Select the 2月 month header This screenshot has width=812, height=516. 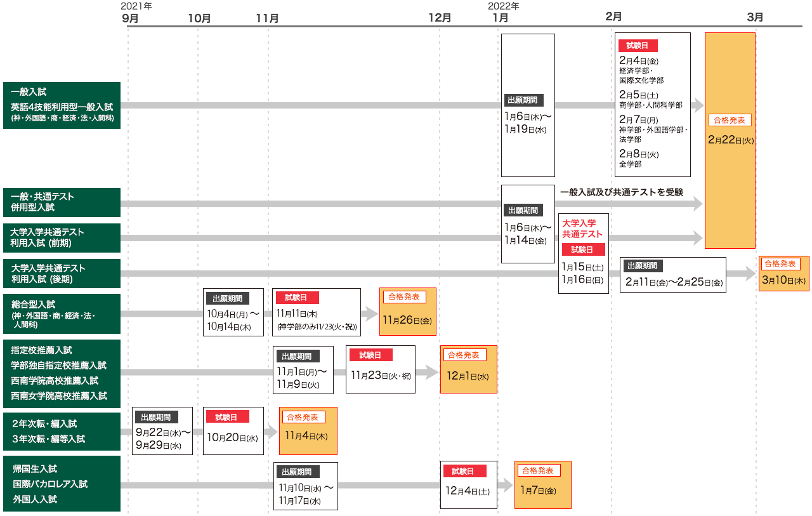pos(613,17)
